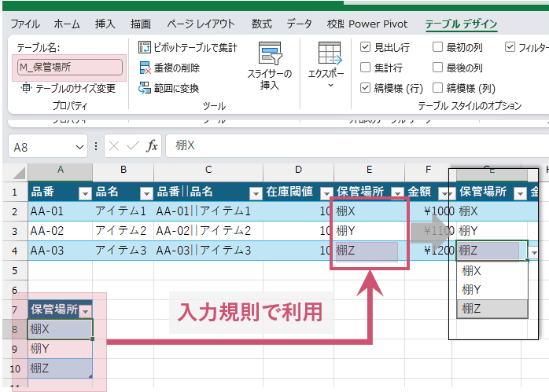Switch to the 数式 tab
This screenshot has height=392, width=549.
(x=262, y=24)
